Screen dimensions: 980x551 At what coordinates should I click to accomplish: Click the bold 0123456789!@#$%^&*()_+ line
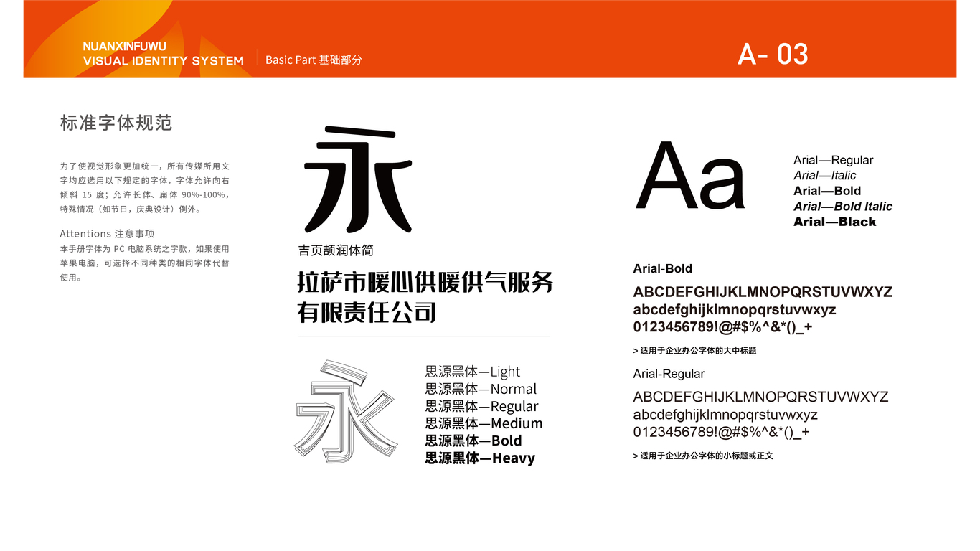tap(722, 327)
